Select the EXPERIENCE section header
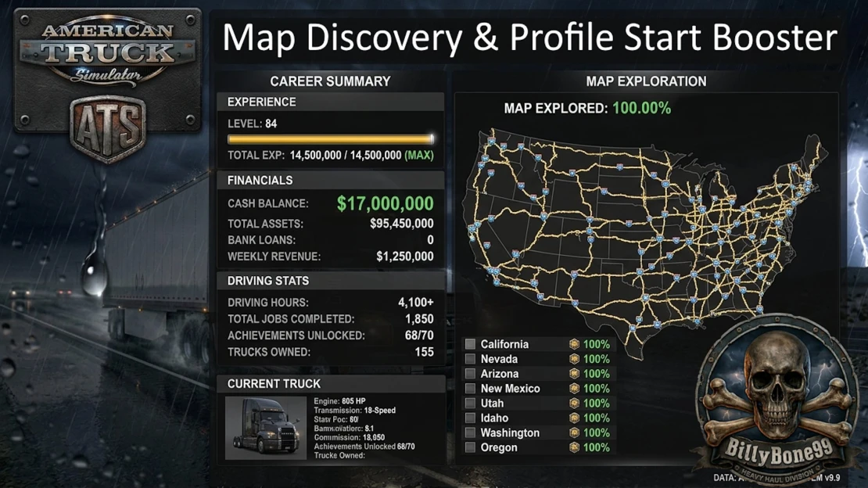The image size is (868, 488). point(331,102)
